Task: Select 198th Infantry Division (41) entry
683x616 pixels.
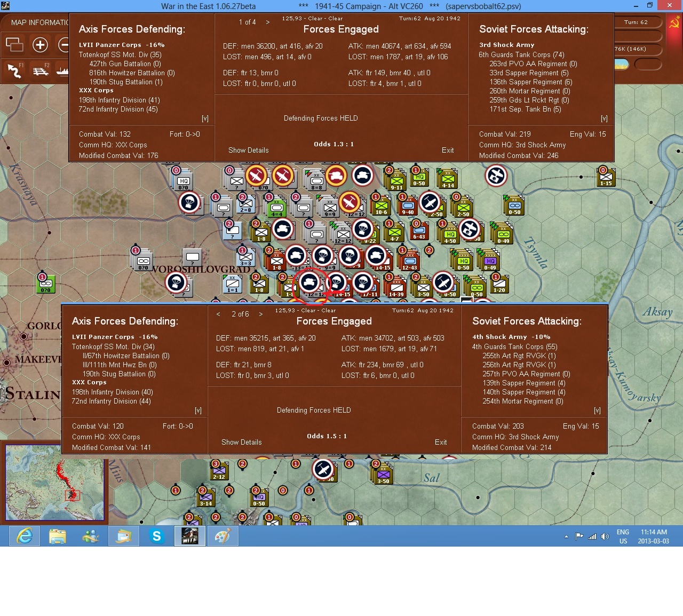Action: click(x=119, y=100)
